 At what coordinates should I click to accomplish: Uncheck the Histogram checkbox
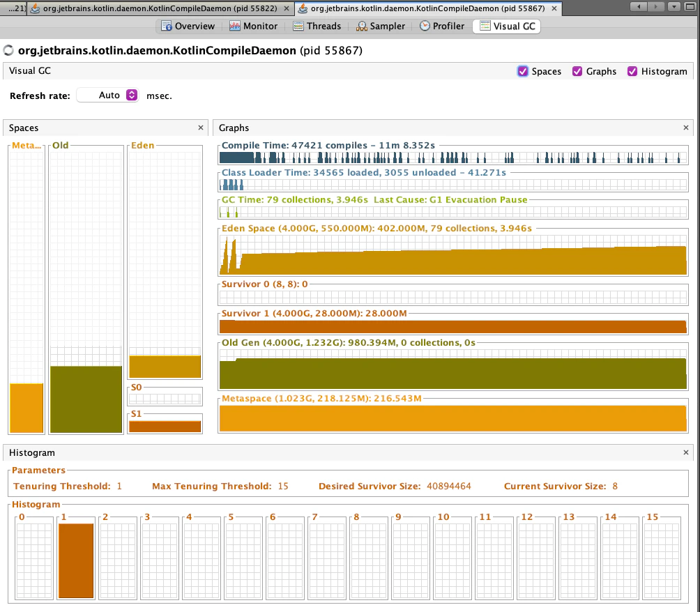pos(632,71)
